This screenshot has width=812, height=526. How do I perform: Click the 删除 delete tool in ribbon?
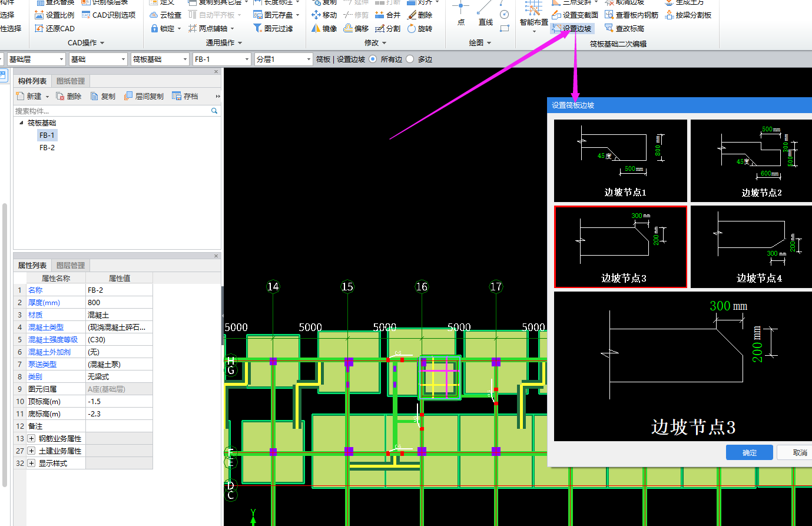(x=420, y=15)
